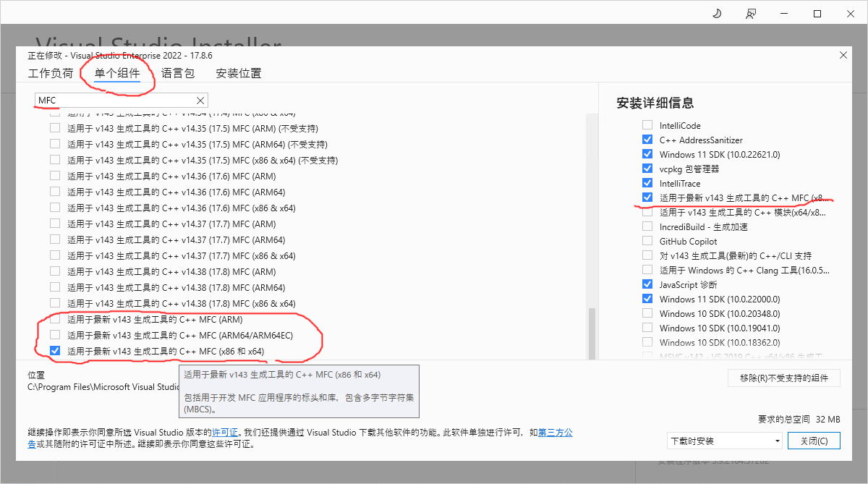Check v14.37 (17.7) MFC (x86 & x64)
868x484 pixels.
coord(55,256)
